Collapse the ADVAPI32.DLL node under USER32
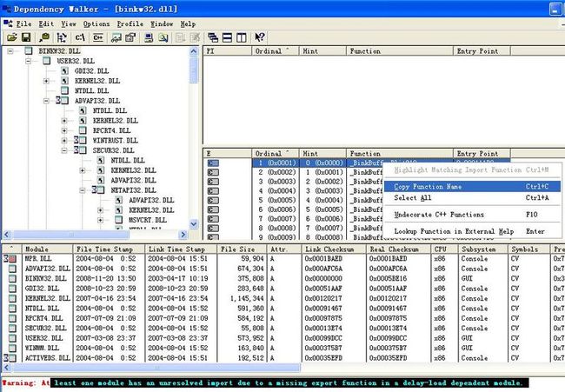The width and height of the screenshot is (565, 392). point(46,101)
